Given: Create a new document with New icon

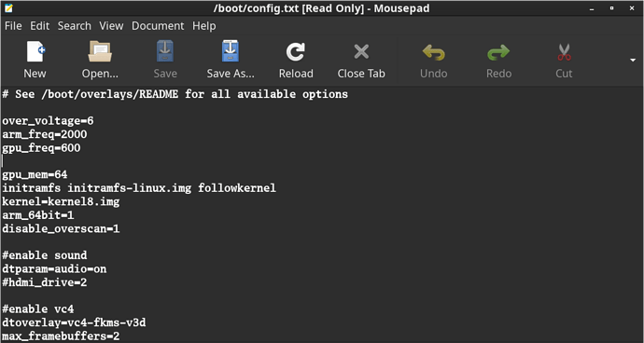Looking at the screenshot, I should (35, 51).
